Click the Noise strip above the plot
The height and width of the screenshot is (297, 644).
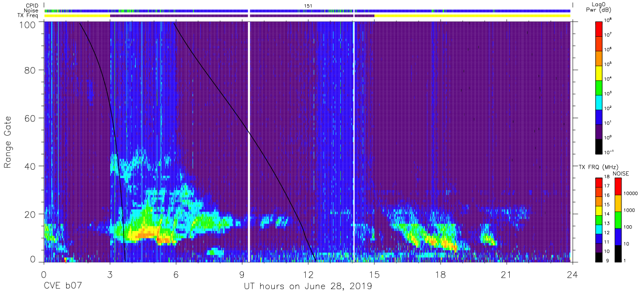308,10
